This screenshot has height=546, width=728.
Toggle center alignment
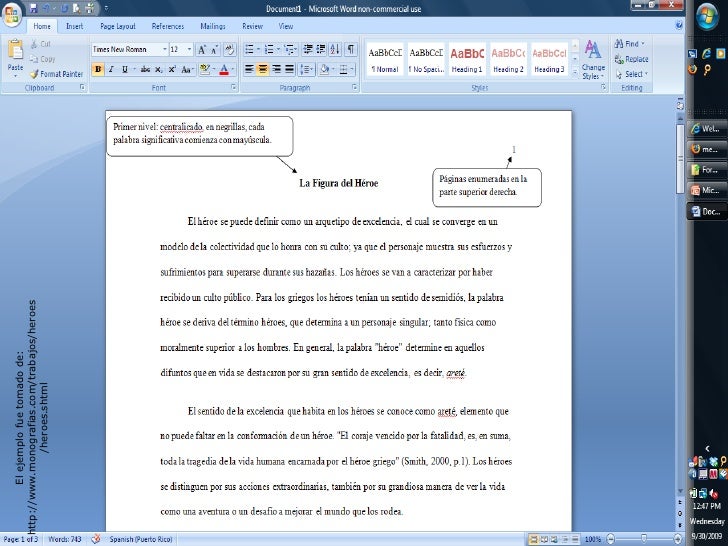(264, 69)
